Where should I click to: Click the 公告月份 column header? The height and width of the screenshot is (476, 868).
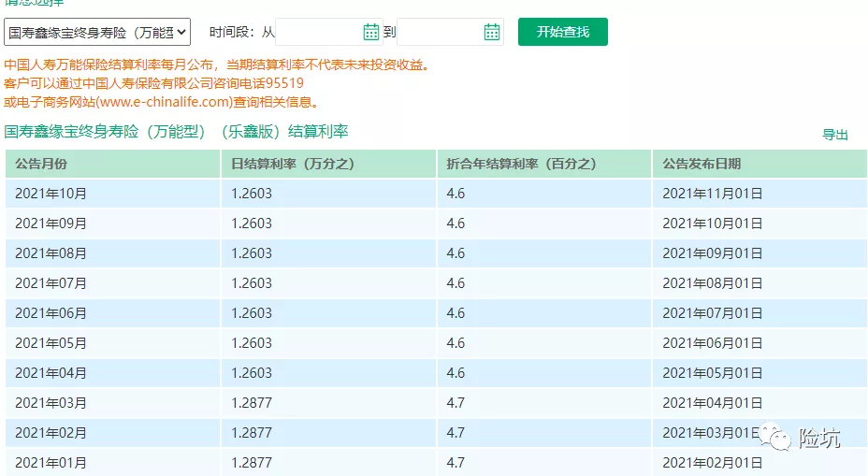click(112, 164)
